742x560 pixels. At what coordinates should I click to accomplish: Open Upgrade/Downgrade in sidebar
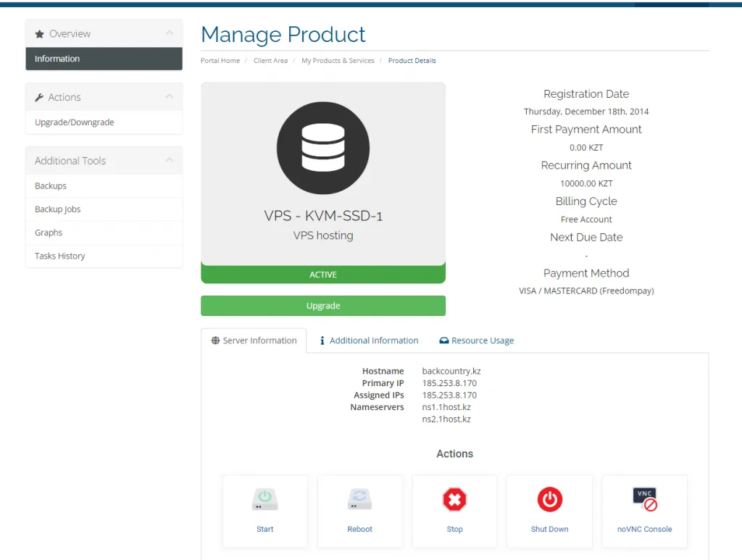click(x=104, y=122)
